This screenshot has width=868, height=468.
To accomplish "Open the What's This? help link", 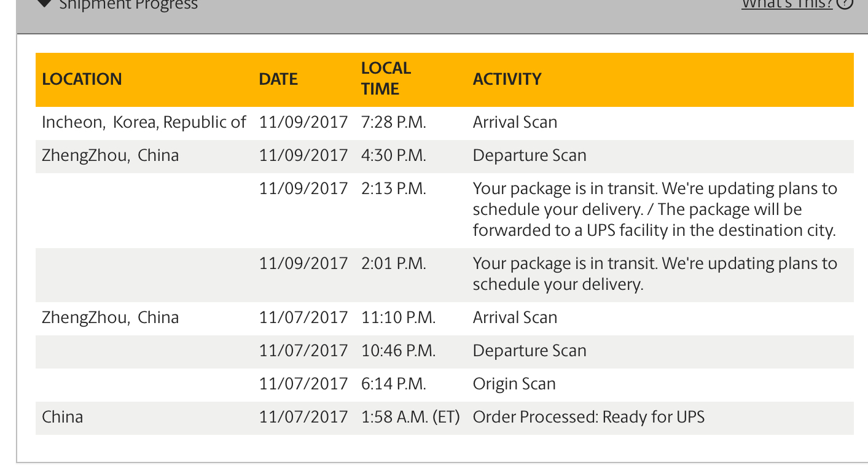I will (787, 4).
